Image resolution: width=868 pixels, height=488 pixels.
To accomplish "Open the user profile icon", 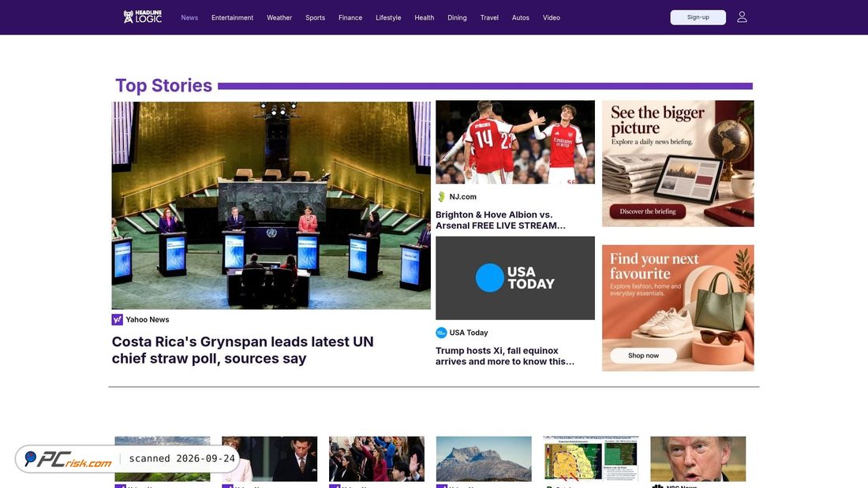I will coord(742,17).
